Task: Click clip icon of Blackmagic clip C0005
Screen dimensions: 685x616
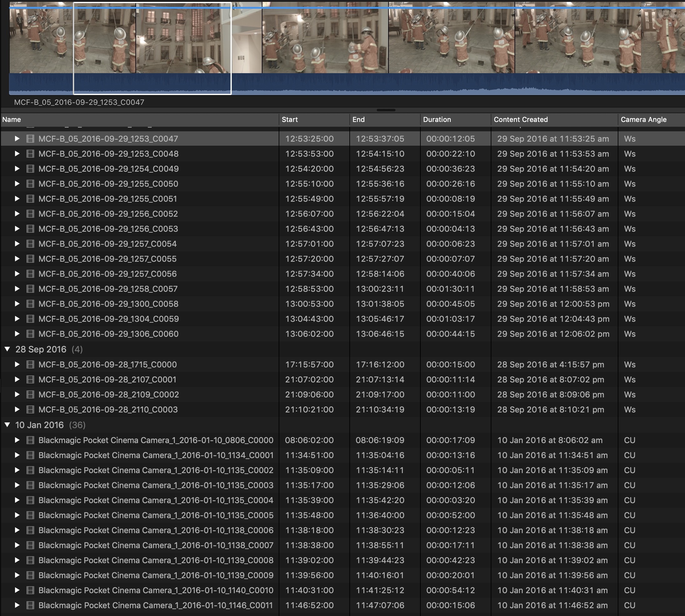Action: click(x=30, y=515)
